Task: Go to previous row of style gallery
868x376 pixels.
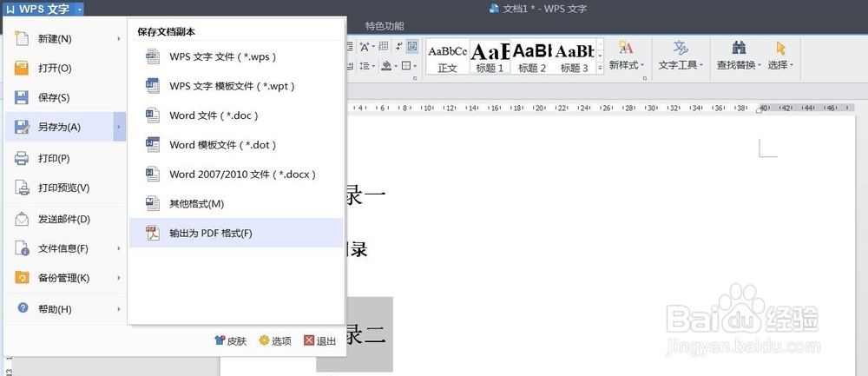Action: pos(600,44)
